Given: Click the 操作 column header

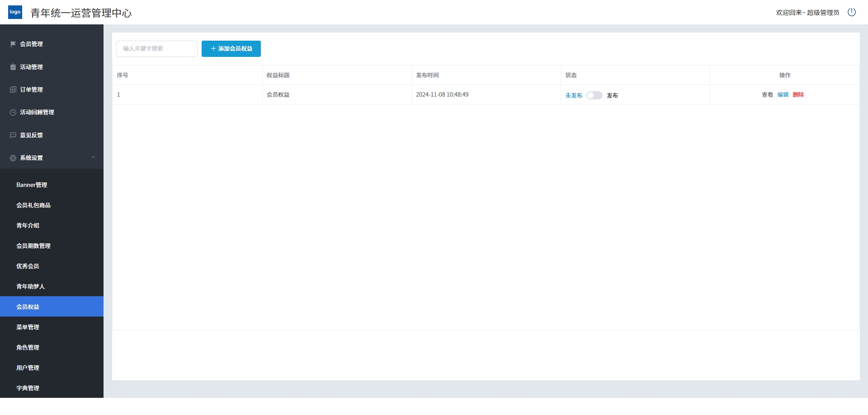Looking at the screenshot, I should 785,75.
